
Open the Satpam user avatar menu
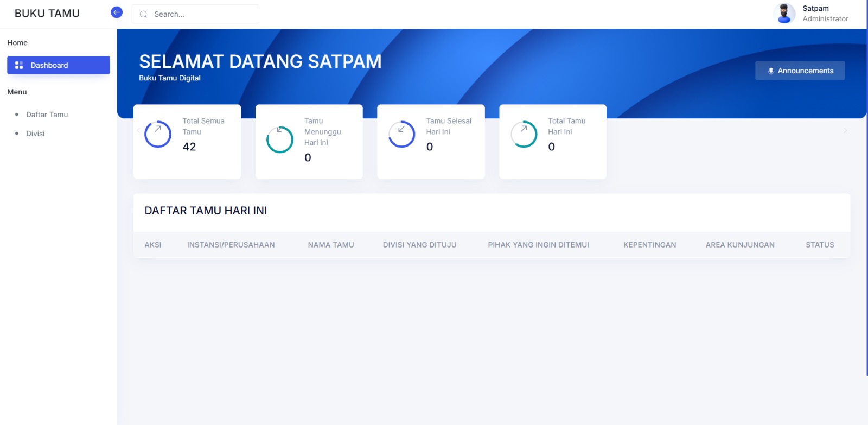784,14
